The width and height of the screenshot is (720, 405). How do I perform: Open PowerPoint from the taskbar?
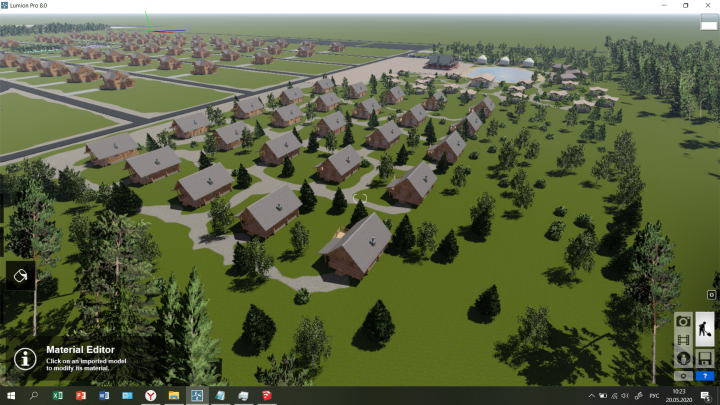[x=81, y=395]
